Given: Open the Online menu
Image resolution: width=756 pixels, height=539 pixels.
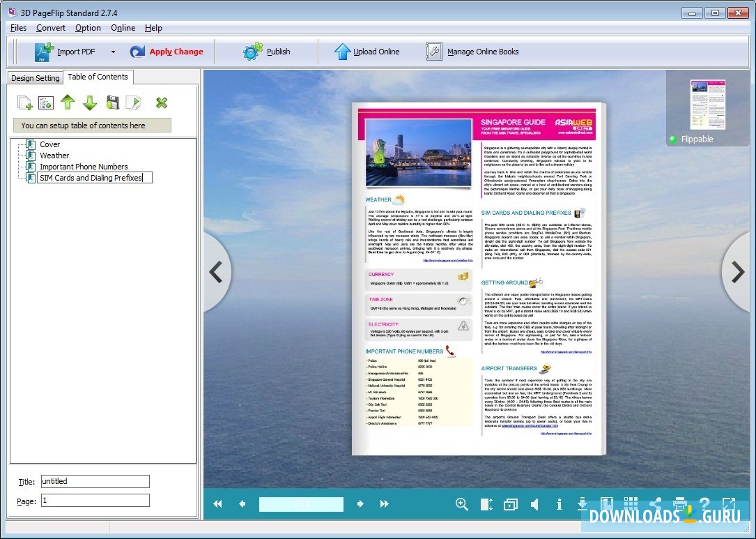Looking at the screenshot, I should pyautogui.click(x=123, y=28).
